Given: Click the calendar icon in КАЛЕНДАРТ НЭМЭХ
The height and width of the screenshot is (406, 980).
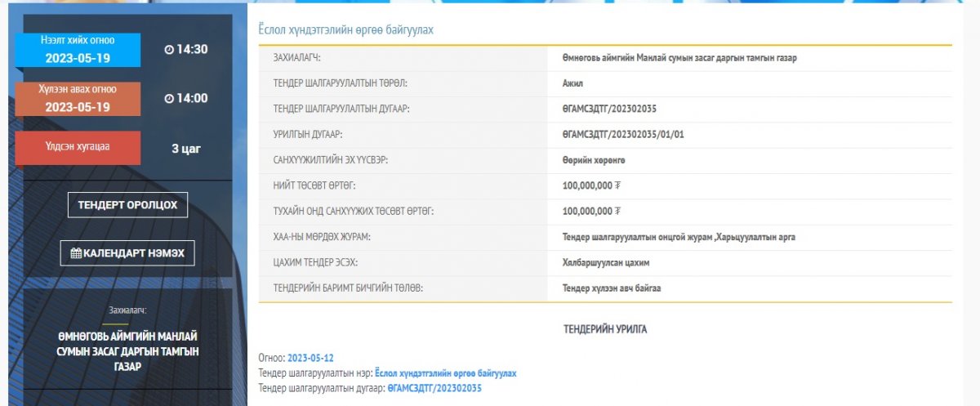Looking at the screenshot, I should tap(76, 253).
